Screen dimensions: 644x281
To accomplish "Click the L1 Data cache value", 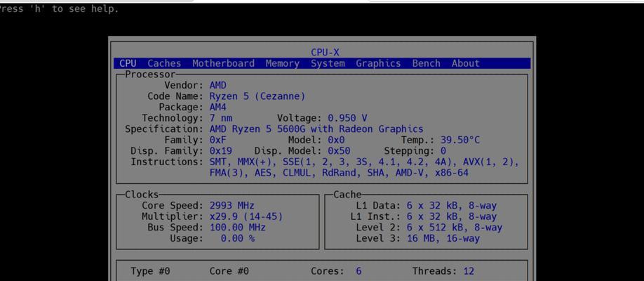I will click(452, 206).
